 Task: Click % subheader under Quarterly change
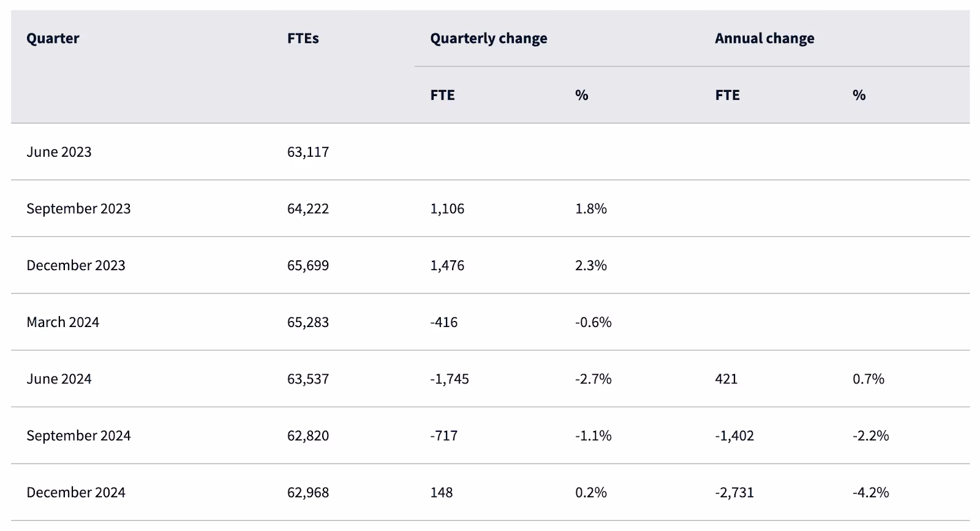point(581,95)
